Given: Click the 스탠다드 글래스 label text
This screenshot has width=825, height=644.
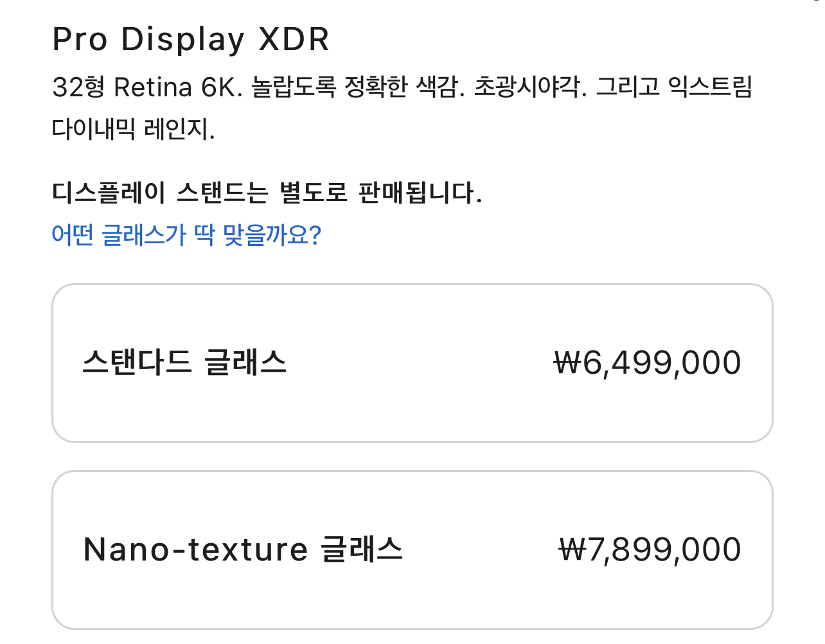Looking at the screenshot, I should [184, 363].
